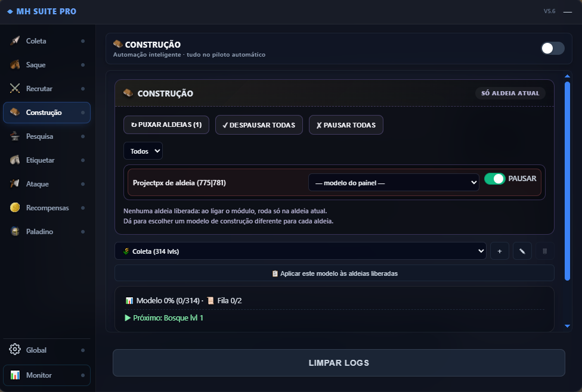
Task: Click the status dot next to Paladino
Action: (83, 231)
